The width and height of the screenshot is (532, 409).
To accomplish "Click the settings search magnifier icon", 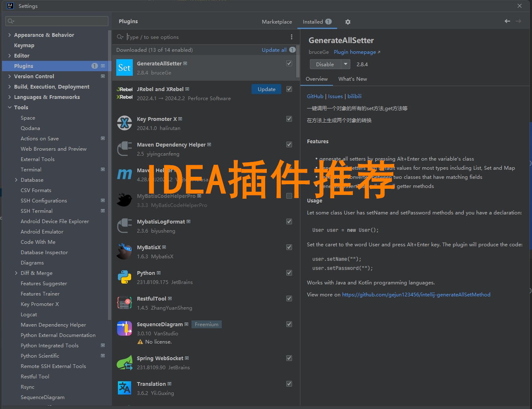I will (11, 21).
